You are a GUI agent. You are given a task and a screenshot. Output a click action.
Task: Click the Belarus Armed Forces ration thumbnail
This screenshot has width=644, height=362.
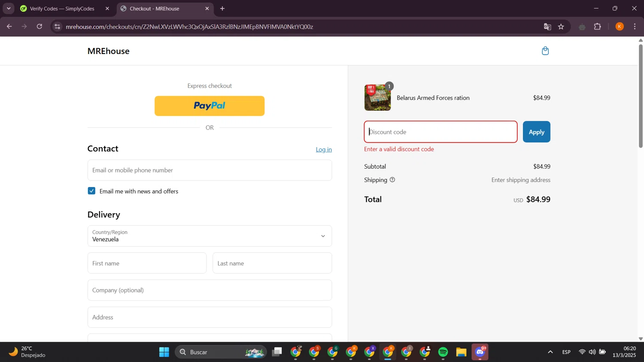(x=377, y=97)
